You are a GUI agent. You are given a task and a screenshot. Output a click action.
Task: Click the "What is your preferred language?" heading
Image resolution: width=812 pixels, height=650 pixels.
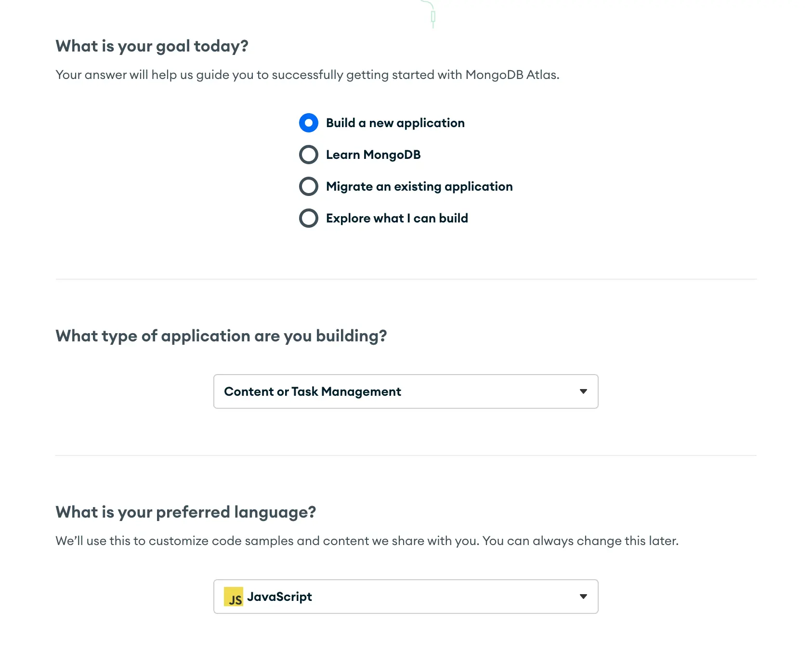185,512
